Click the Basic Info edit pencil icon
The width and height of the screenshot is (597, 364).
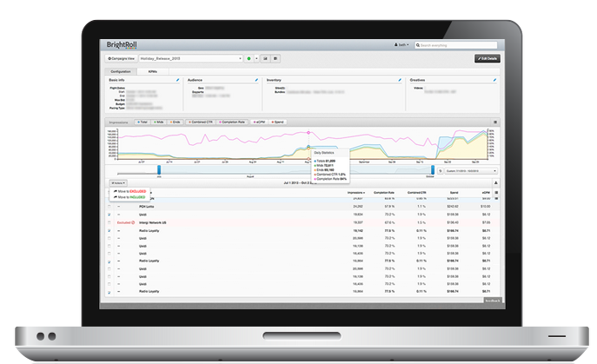coord(177,79)
